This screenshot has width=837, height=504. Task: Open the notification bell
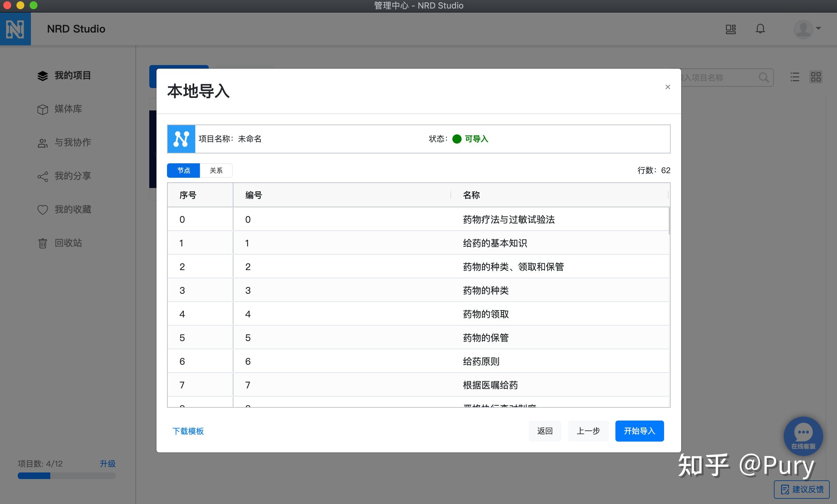coord(760,29)
